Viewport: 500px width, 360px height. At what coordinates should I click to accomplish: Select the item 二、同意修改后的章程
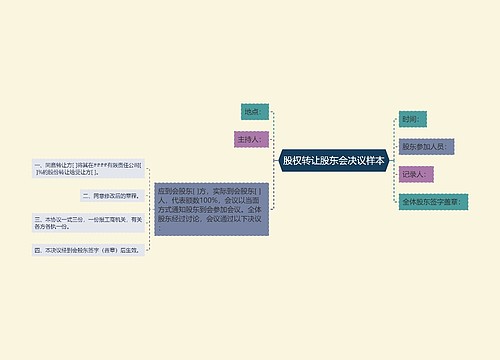(112, 196)
